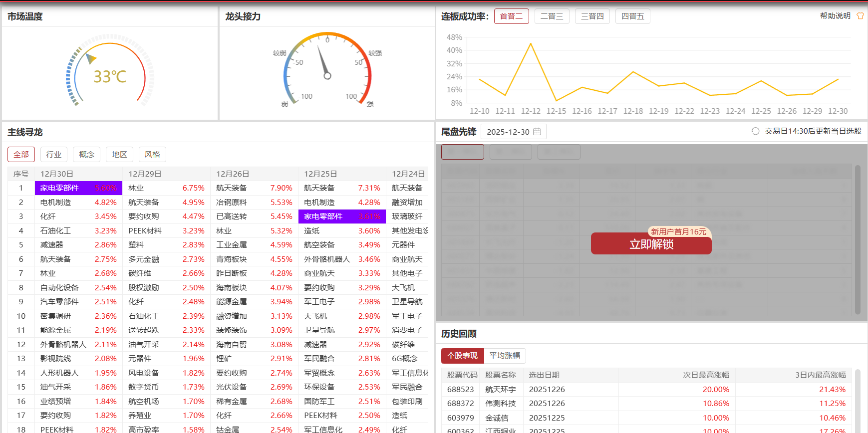Click 外骨骼机器人 3.46% entry

pos(342,259)
